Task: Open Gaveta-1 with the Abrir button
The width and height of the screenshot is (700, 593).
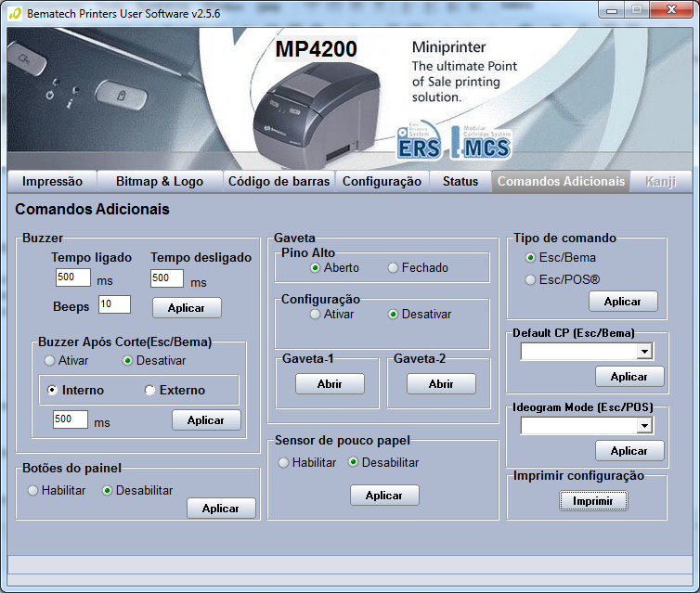Action: [330, 383]
